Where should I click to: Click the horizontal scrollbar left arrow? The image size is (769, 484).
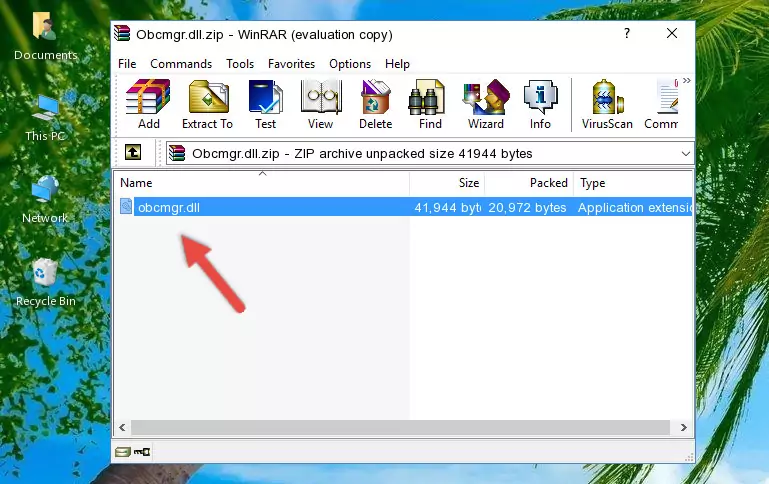point(123,427)
